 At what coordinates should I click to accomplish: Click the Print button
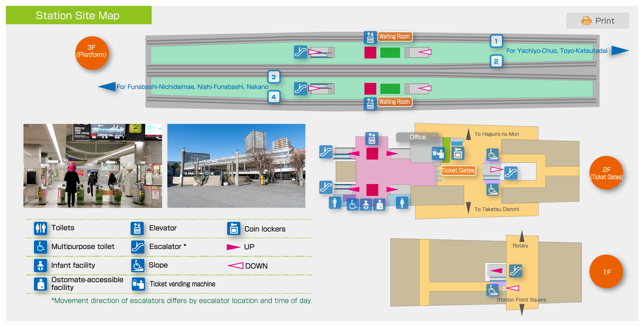click(x=597, y=21)
